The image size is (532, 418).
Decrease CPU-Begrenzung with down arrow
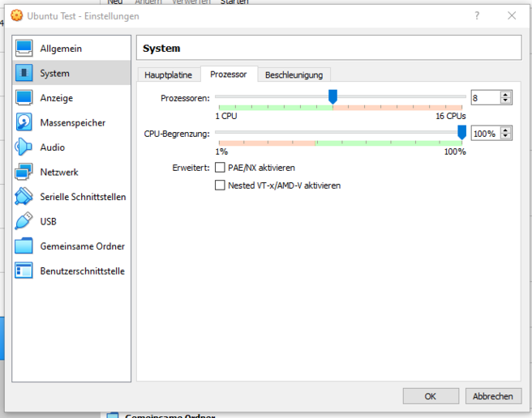point(506,137)
